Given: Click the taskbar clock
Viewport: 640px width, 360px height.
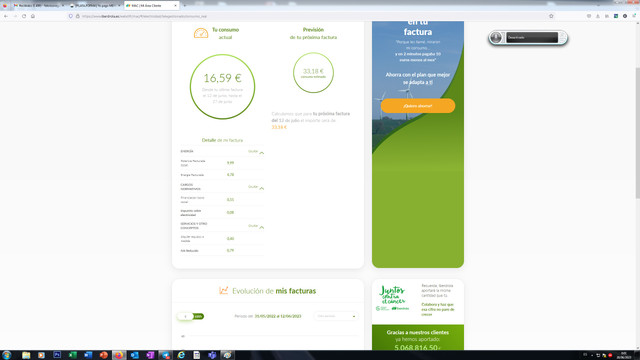Looking at the screenshot, I should (624, 355).
